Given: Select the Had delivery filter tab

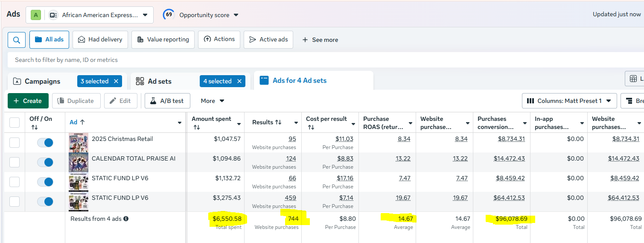Looking at the screenshot, I should (x=100, y=40).
